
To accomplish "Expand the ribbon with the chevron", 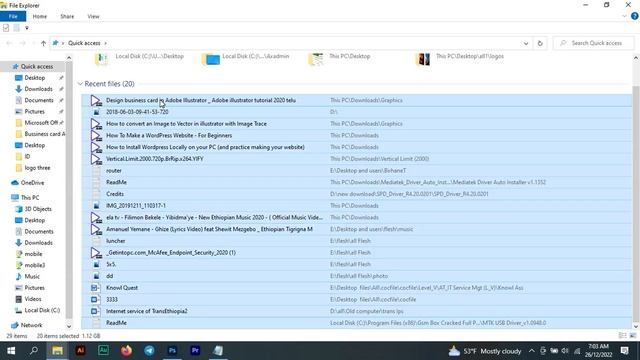I will (624, 16).
